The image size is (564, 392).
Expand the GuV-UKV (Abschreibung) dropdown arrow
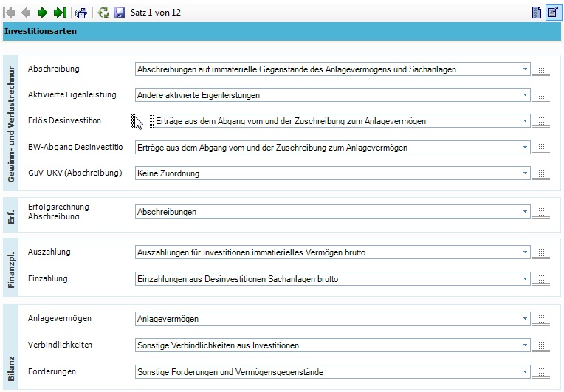coord(525,173)
